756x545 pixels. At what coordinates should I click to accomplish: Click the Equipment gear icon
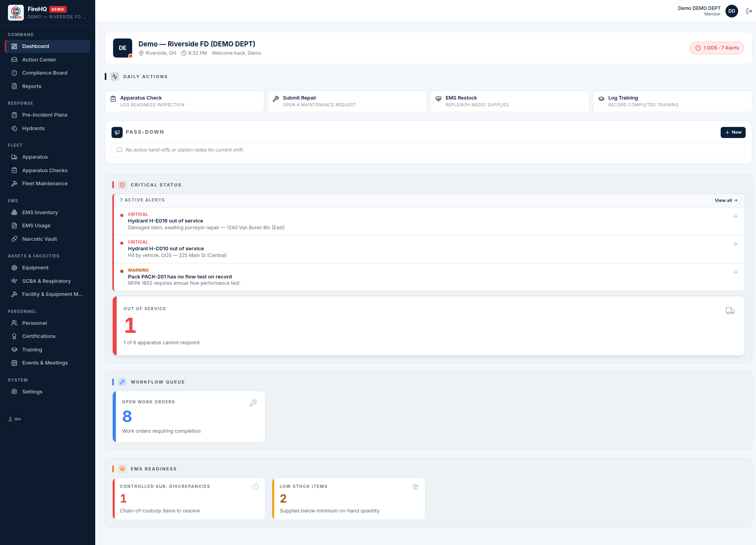[14, 268]
